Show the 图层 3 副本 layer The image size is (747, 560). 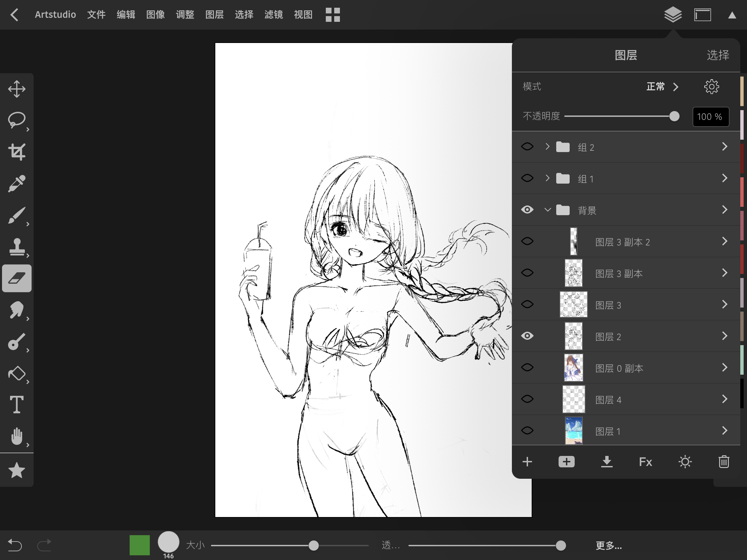(527, 273)
